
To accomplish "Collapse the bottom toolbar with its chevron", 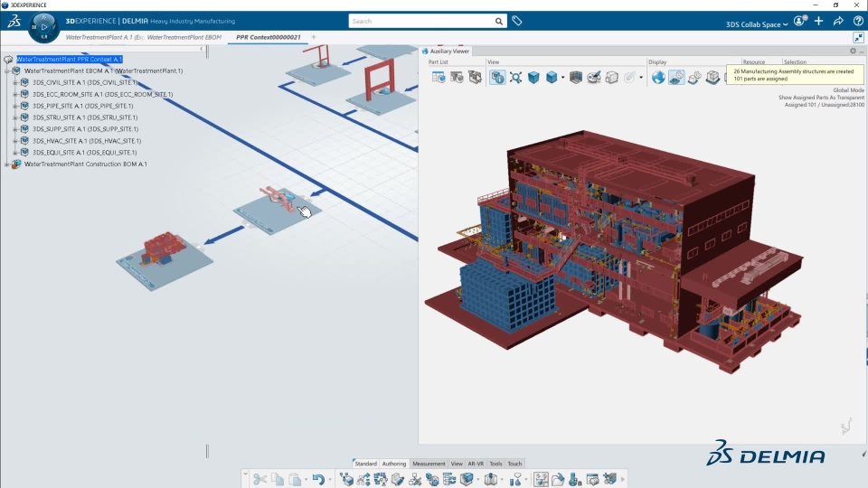I will point(245,473).
